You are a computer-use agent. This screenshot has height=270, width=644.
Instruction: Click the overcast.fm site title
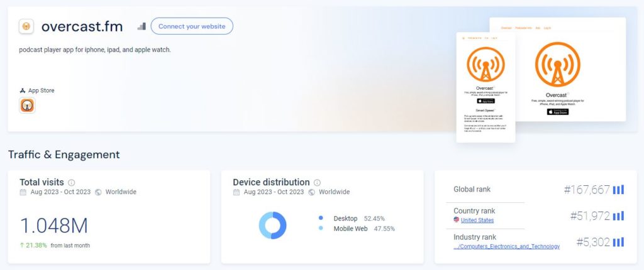[82, 26]
